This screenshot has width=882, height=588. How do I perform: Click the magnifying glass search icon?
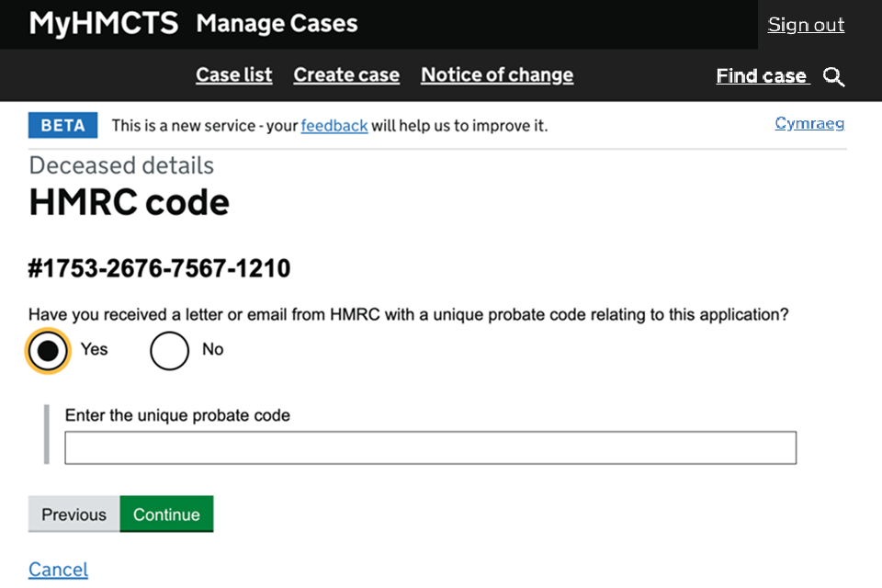[x=833, y=77]
